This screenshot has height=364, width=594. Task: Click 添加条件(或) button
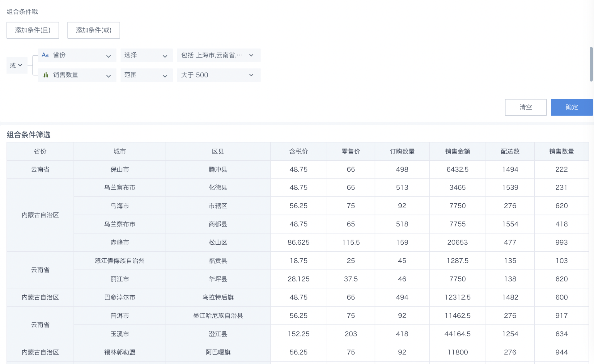[94, 30]
